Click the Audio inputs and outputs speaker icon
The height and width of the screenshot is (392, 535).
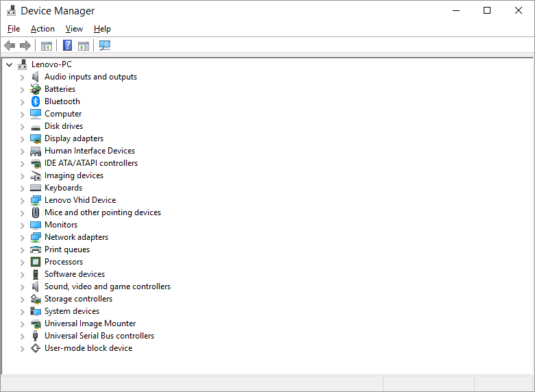pyautogui.click(x=36, y=77)
